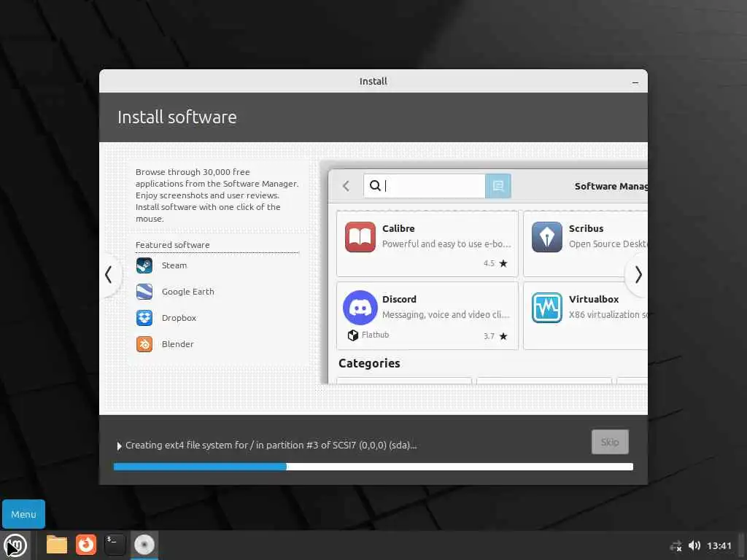
Task: Click the 'Creating ext4 file system' status text
Action: [x=271, y=446]
